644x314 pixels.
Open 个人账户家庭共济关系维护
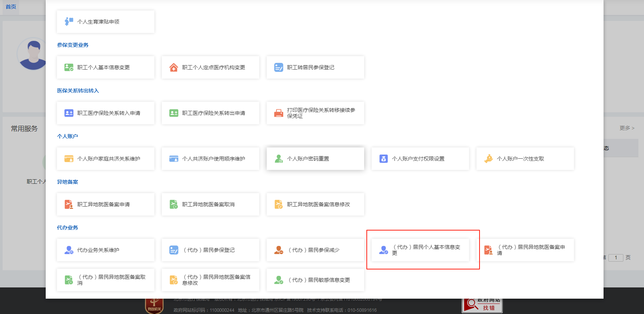click(106, 159)
